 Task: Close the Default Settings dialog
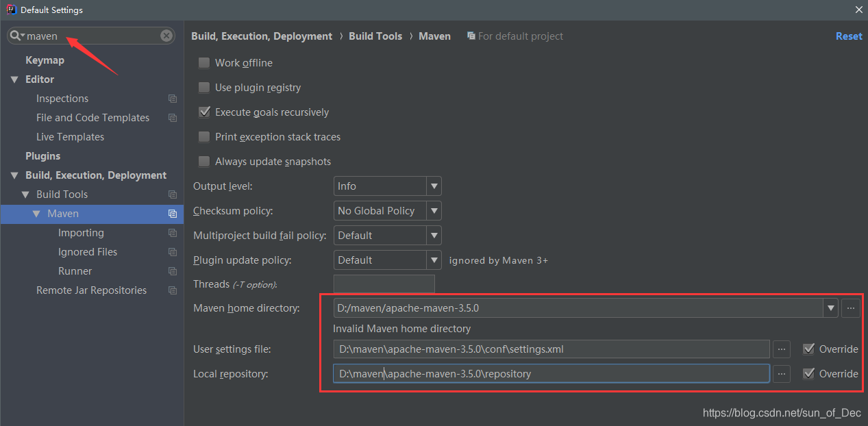point(858,10)
